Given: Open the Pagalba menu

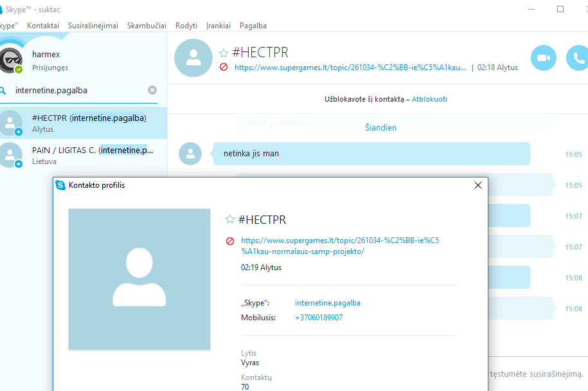Looking at the screenshot, I should click(x=253, y=26).
